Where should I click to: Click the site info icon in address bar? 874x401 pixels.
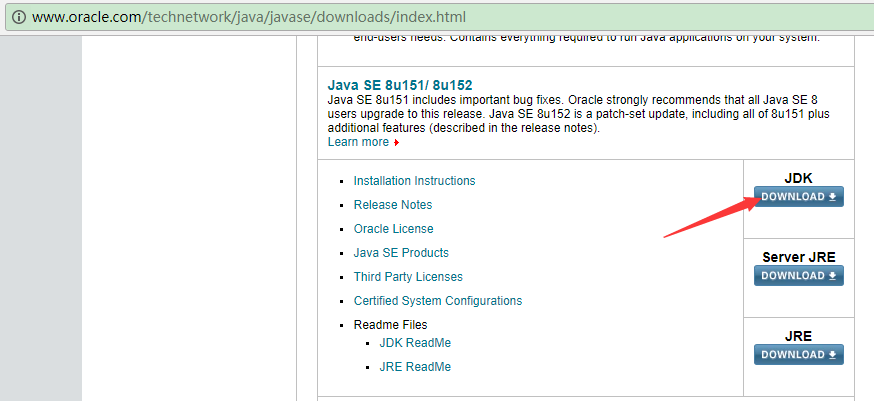(x=18, y=17)
